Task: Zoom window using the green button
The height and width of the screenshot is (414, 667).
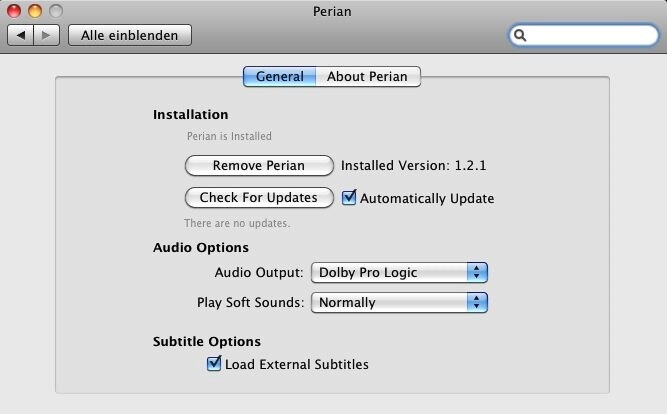Action: pyautogui.click(x=55, y=11)
